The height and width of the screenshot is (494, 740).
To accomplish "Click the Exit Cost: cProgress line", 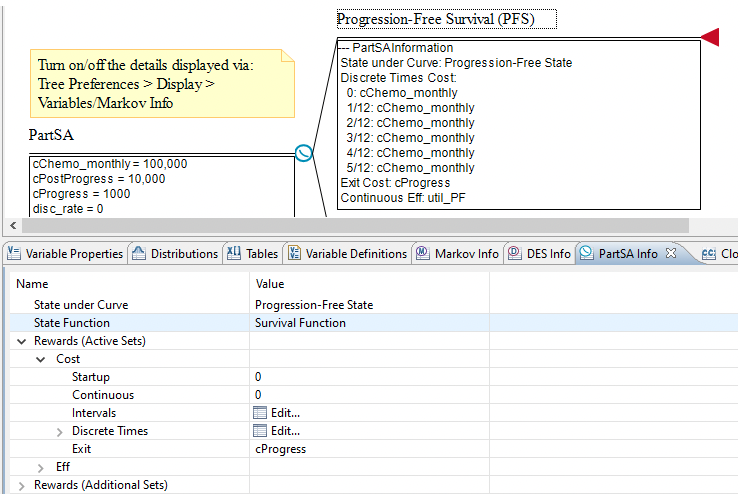I will pyautogui.click(x=395, y=183).
